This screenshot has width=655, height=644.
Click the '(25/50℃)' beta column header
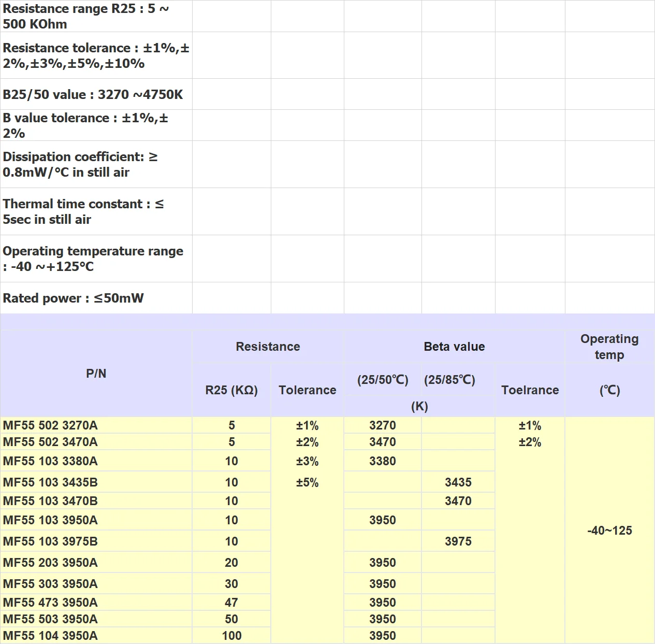coord(383,380)
